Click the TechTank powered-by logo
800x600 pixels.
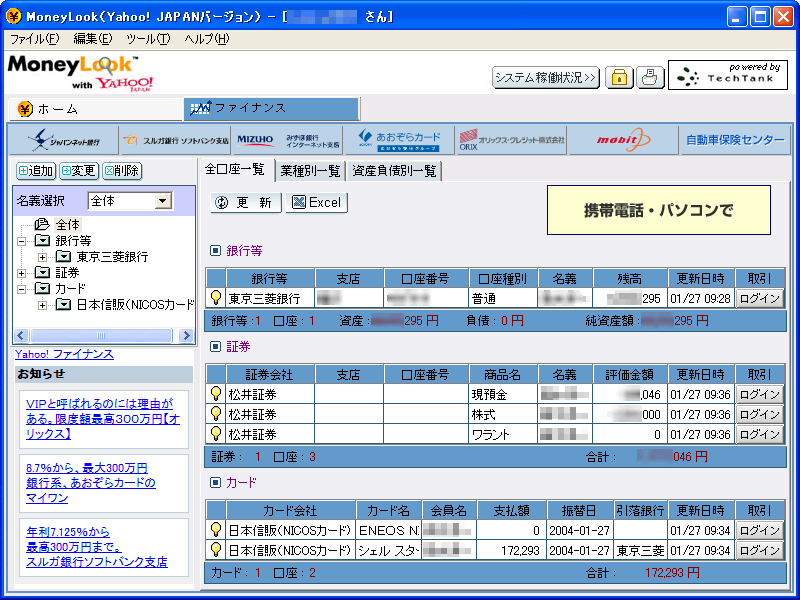[728, 75]
